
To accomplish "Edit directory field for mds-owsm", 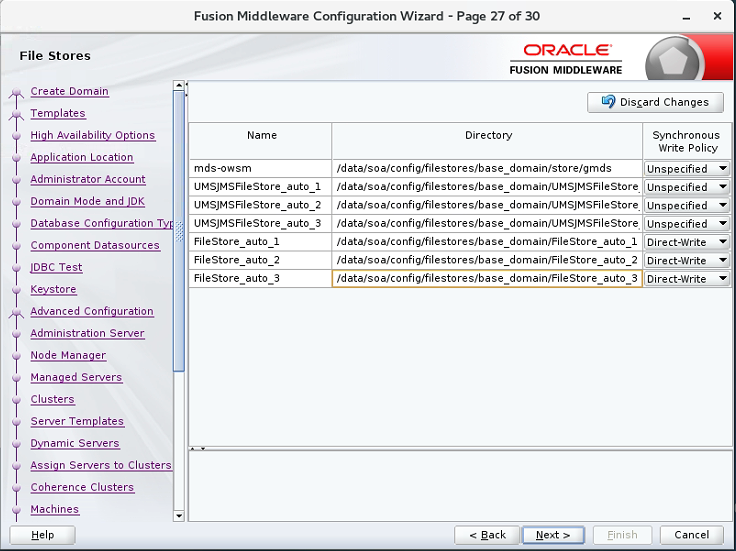I will point(487,168).
